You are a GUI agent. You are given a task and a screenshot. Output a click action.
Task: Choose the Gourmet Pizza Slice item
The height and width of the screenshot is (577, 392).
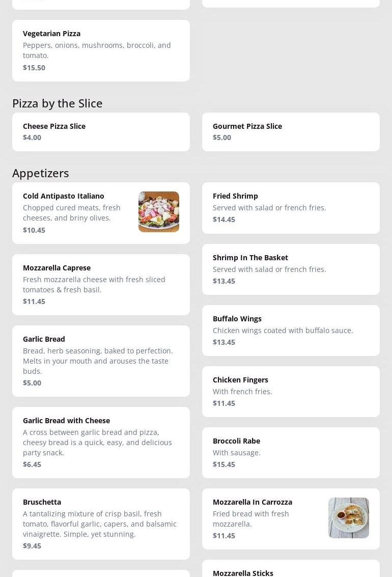click(x=291, y=131)
